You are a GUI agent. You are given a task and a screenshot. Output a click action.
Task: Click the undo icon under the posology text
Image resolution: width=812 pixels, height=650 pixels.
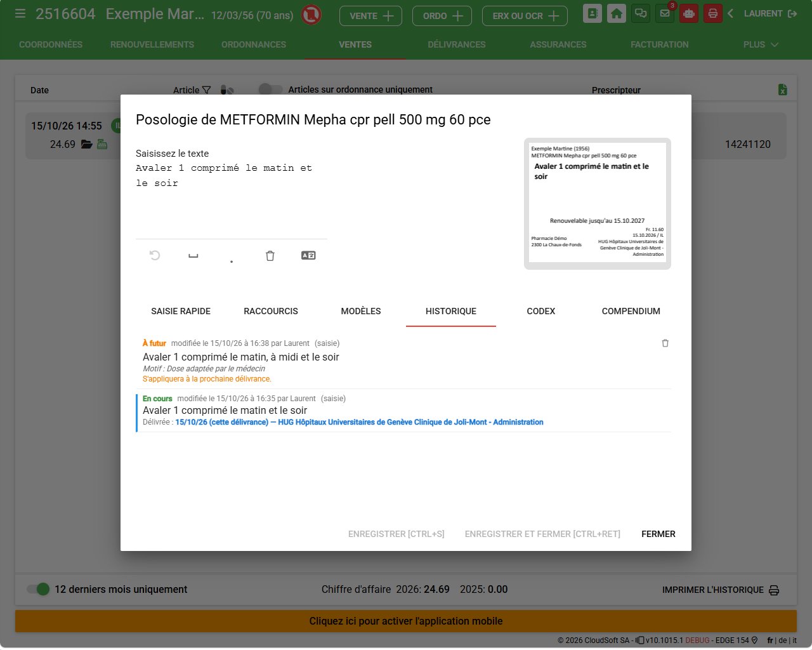(155, 255)
